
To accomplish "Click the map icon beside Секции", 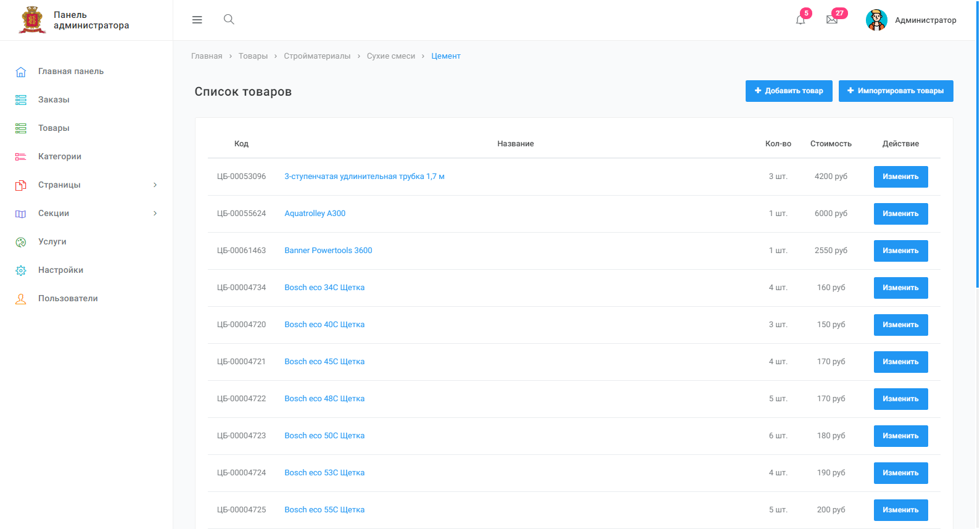I will [x=21, y=214].
